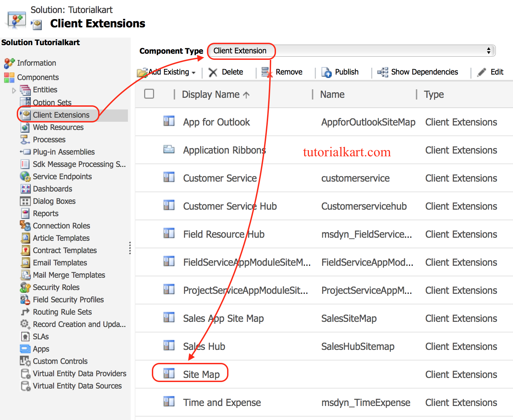The image size is (513, 420).
Task: Expand the Entities tree node
Action: 14,90
